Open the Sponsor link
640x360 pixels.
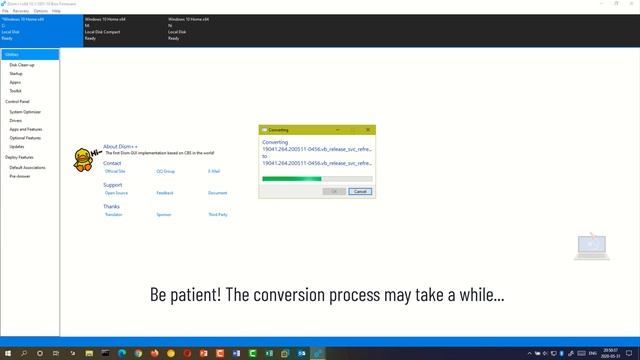164,215
